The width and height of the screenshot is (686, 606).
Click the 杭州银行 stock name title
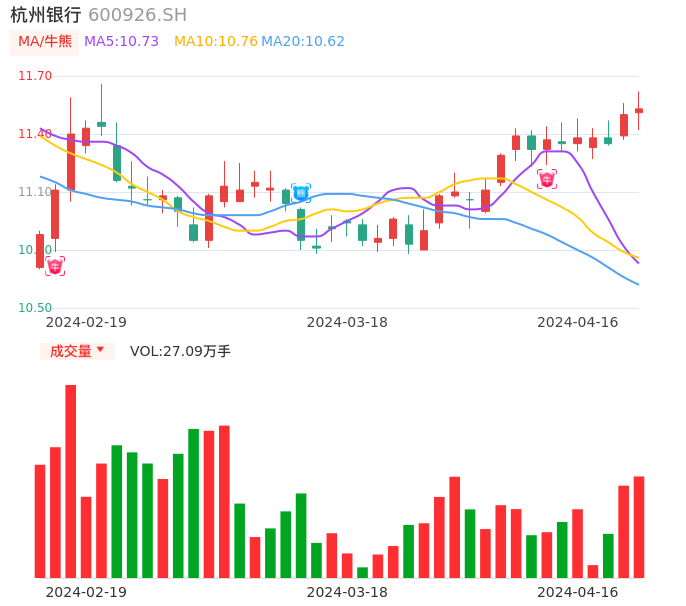pyautogui.click(x=46, y=15)
